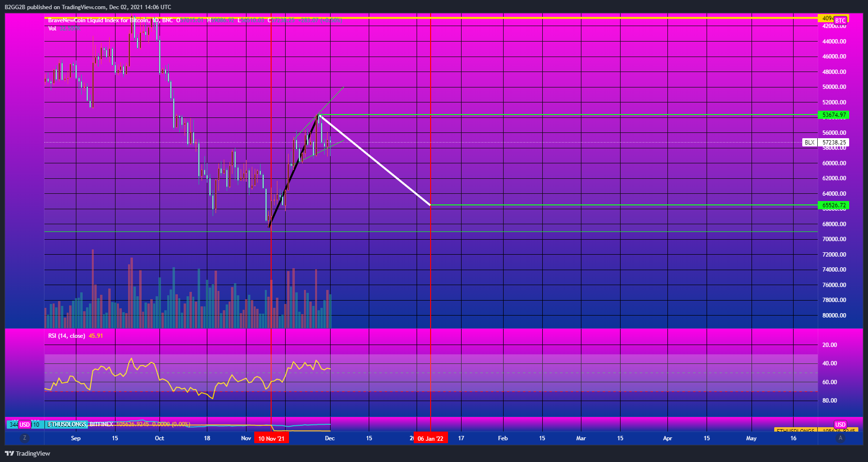Image resolution: width=868 pixels, height=462 pixels.
Task: Click the white descending projection line
Action: (x=375, y=160)
